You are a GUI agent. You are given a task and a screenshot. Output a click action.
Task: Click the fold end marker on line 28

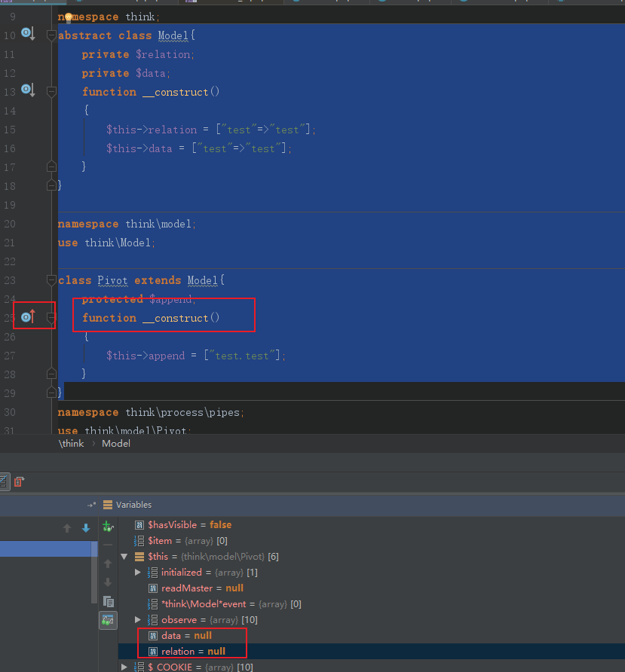(51, 374)
